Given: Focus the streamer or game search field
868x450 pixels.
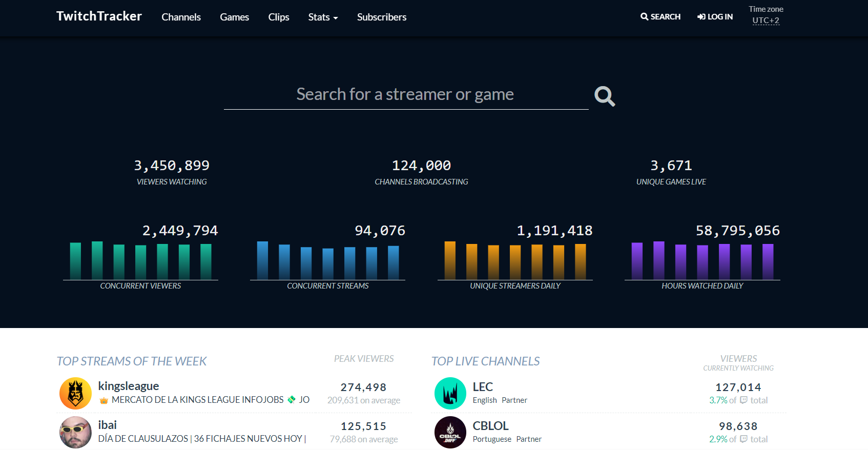Looking at the screenshot, I should click(406, 95).
